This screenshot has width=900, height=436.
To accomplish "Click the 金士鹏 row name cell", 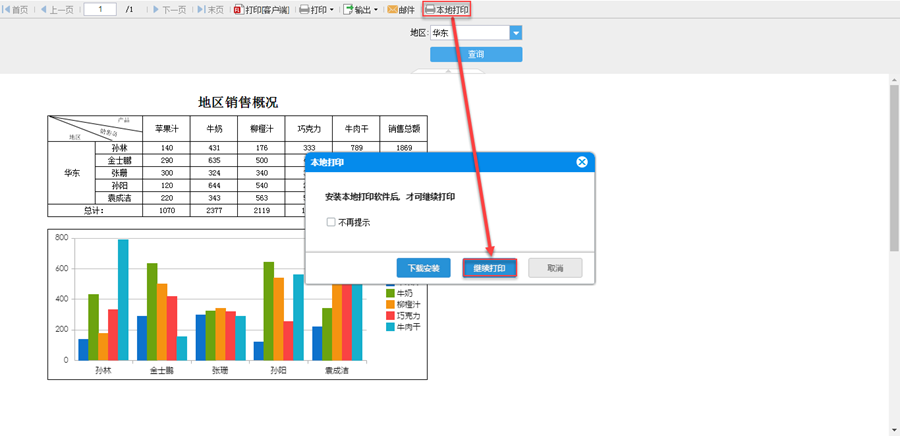I will coord(119,160).
